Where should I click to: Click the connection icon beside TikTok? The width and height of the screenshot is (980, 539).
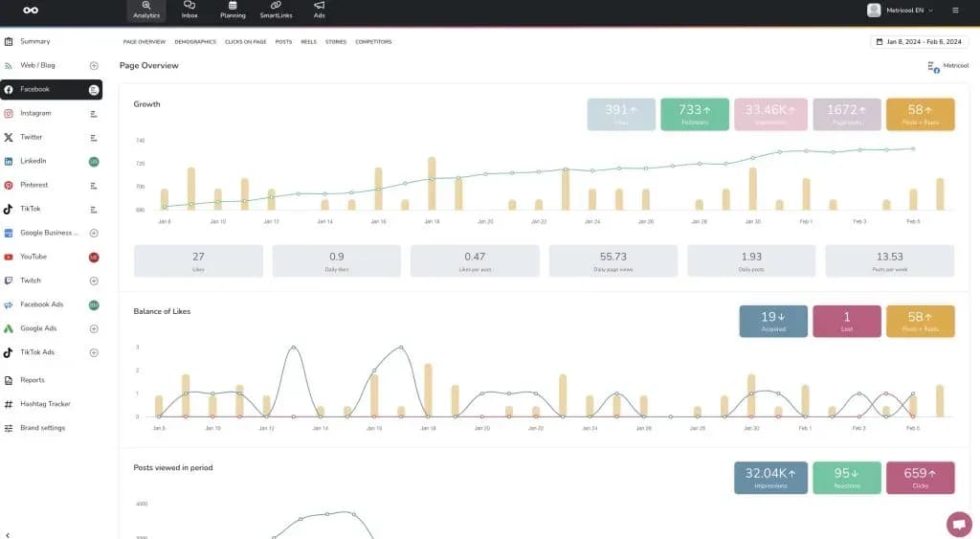tap(94, 210)
